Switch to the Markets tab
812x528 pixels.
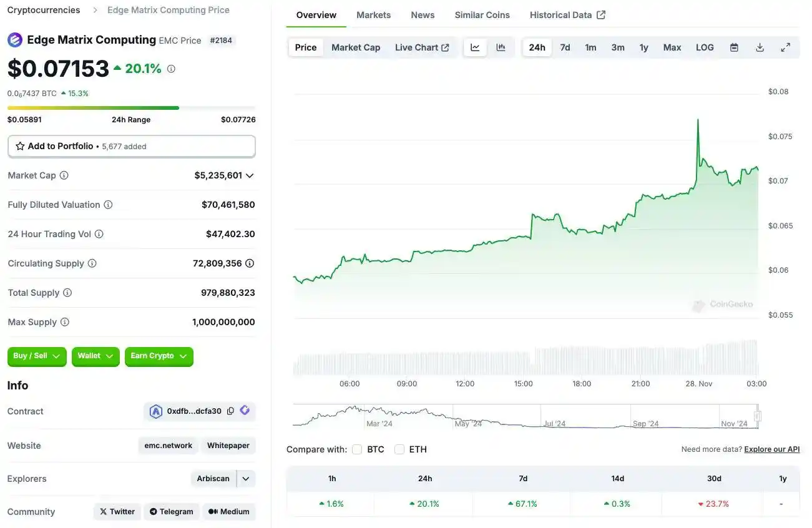pyautogui.click(x=373, y=15)
